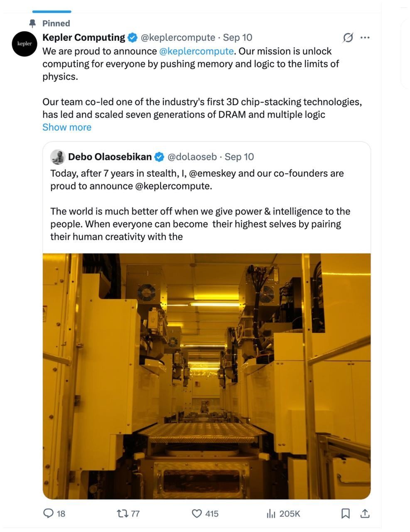This screenshot has width=410, height=532.
Task: Open the reply comment icon
Action: coord(49,514)
